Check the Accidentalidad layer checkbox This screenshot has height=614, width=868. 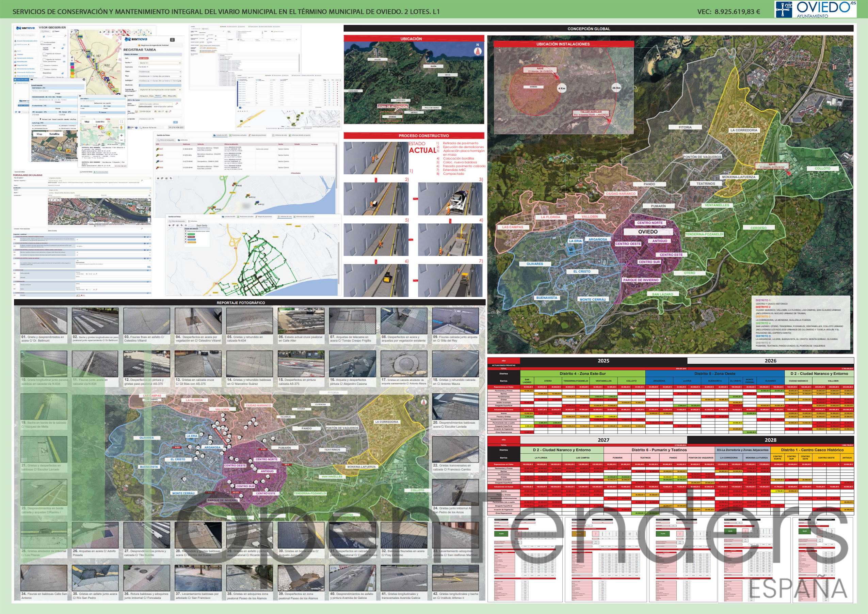tap(42, 42)
